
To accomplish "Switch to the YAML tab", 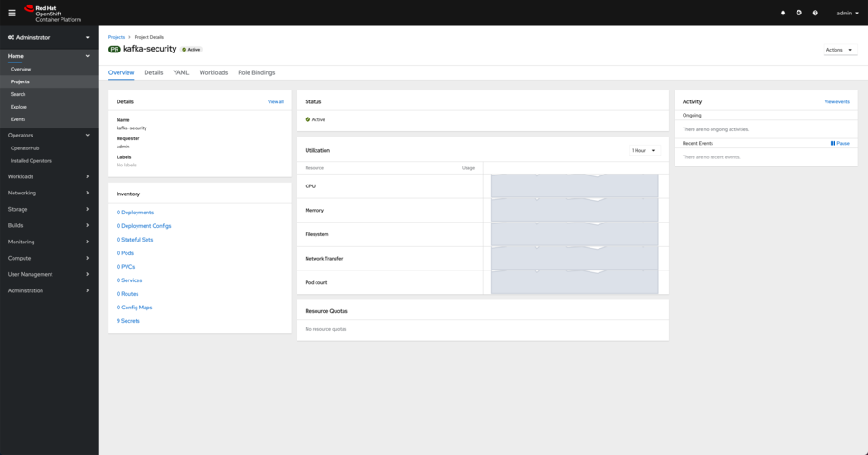I will pyautogui.click(x=181, y=72).
